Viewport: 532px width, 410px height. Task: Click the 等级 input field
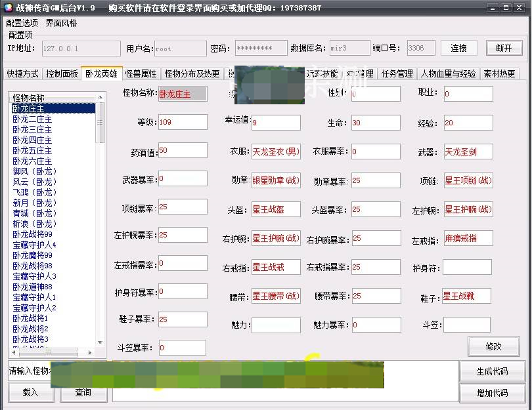[x=183, y=123]
